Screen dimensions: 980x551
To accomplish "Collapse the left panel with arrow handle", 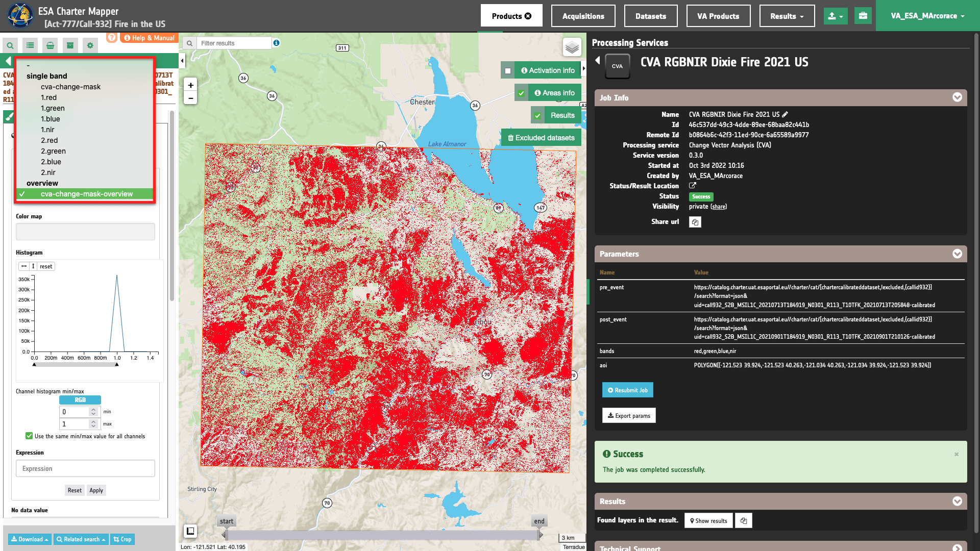I will pyautogui.click(x=182, y=61).
